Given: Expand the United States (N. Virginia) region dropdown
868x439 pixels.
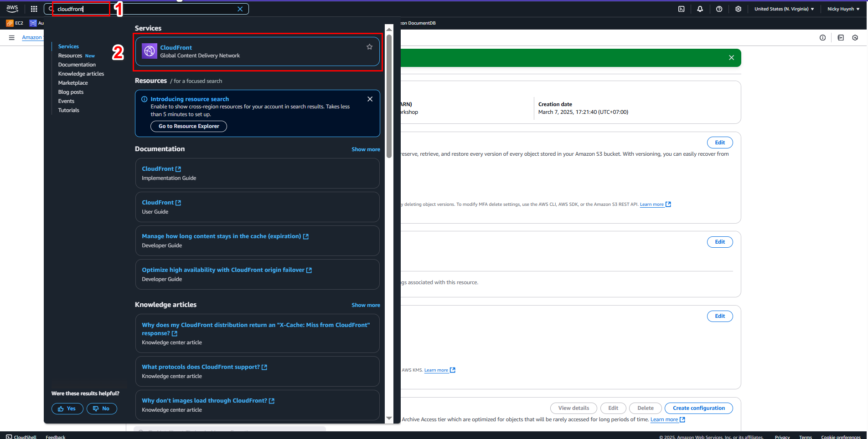Looking at the screenshot, I should coord(784,9).
